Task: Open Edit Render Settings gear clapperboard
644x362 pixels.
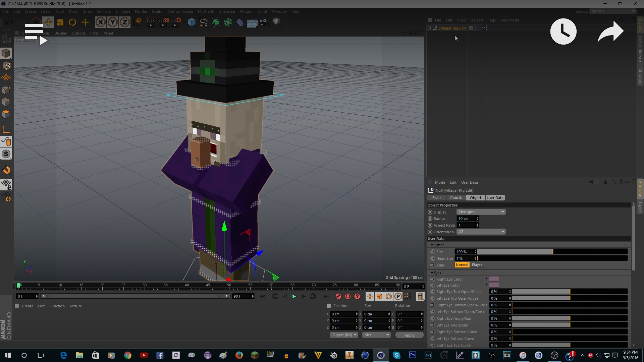Action: point(176,22)
